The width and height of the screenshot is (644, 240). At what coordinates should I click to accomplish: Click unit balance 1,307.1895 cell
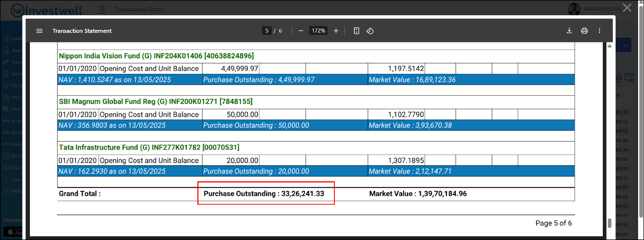coord(396,160)
